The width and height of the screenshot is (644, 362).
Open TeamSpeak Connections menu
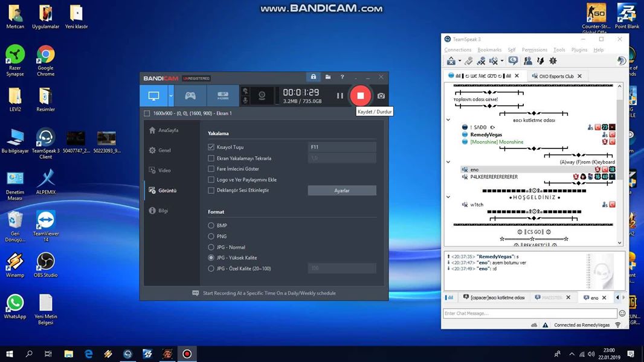[x=457, y=49]
